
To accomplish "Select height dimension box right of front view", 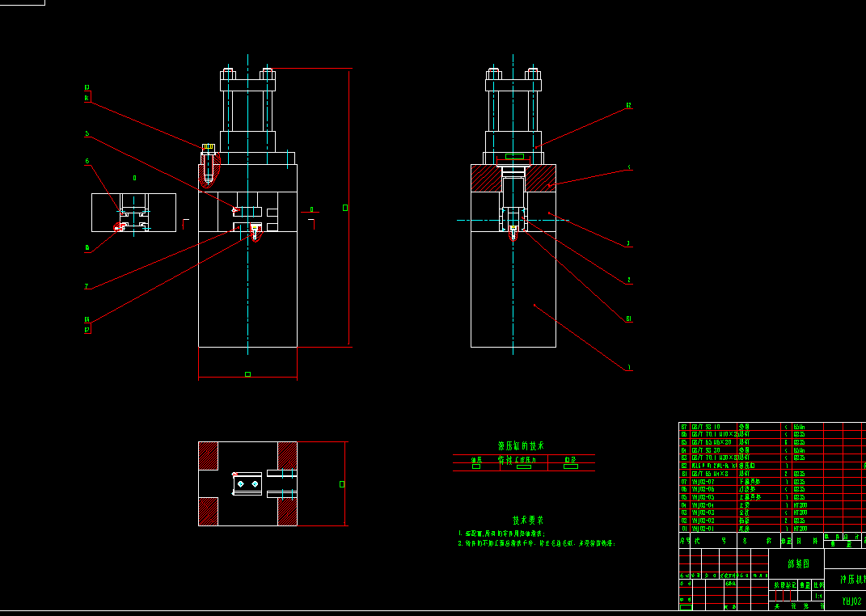I will [345, 208].
